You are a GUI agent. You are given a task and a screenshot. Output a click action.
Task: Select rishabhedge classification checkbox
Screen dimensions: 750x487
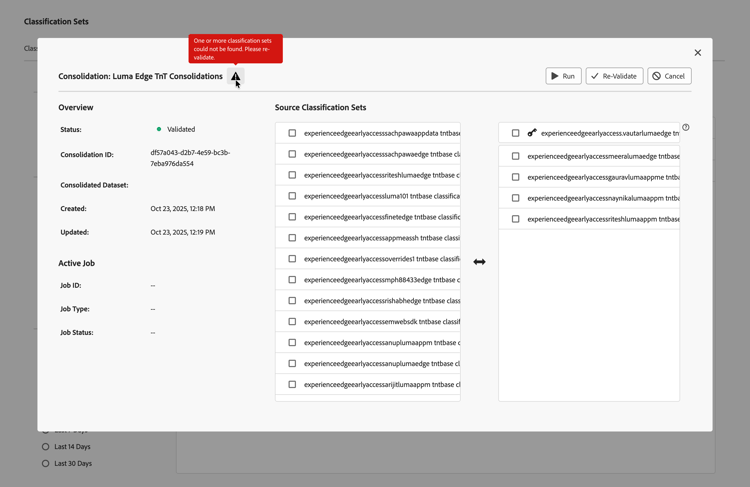click(292, 301)
